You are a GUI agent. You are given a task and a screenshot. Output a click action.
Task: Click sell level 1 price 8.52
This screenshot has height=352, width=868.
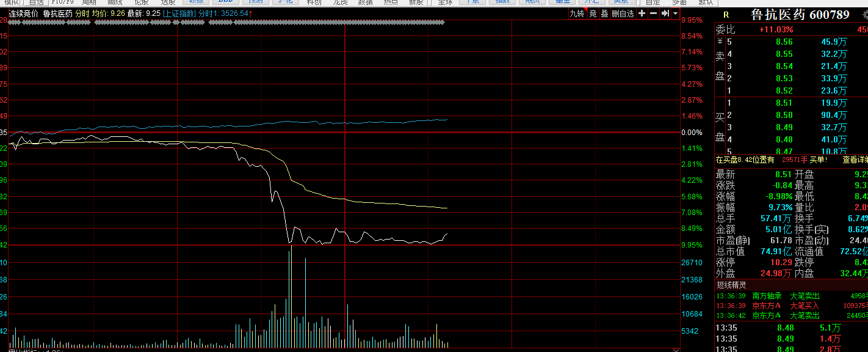click(x=784, y=90)
